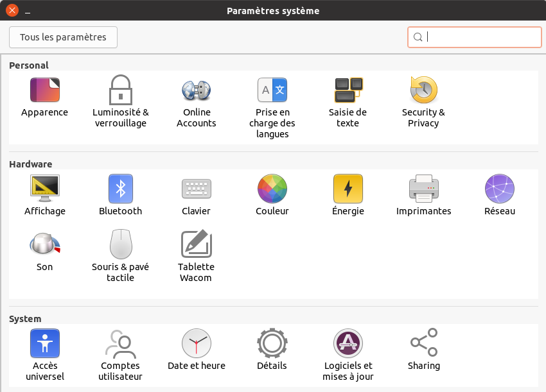Screen dimensions: 546x392
Task: Open Réseau network settings
Action: [x=499, y=189]
